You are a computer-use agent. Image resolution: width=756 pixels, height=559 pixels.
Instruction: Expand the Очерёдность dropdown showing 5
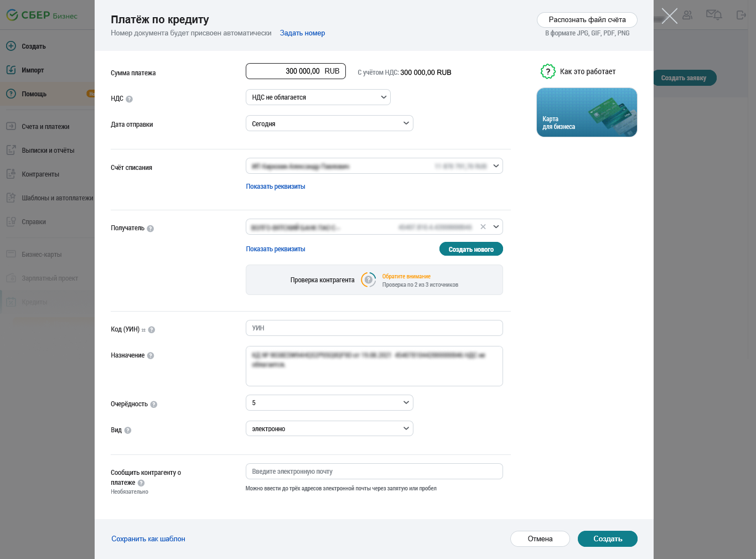point(329,403)
